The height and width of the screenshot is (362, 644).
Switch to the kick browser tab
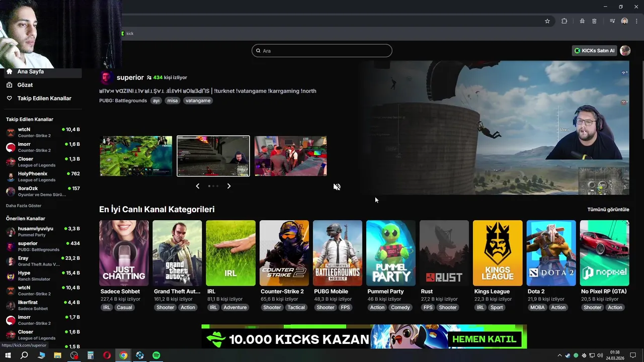(127, 34)
